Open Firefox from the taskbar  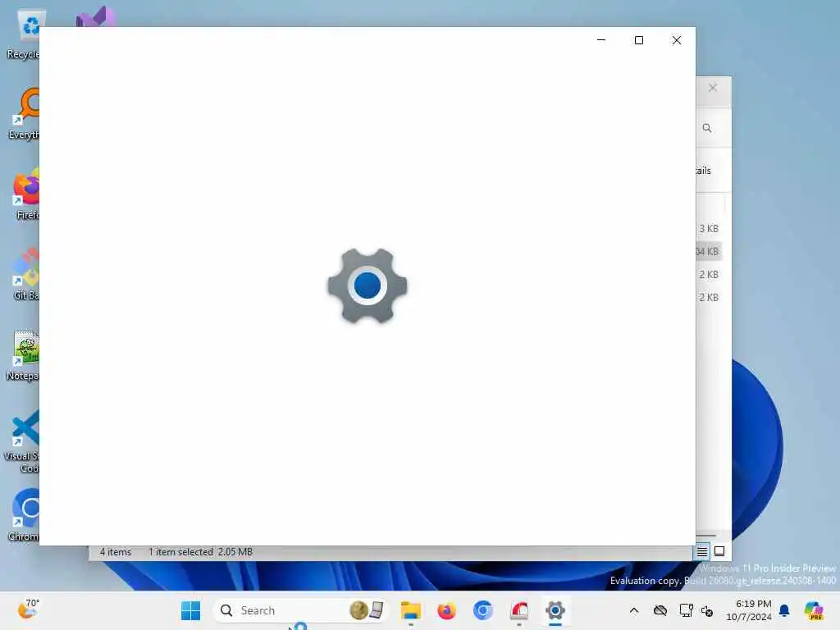click(446, 610)
